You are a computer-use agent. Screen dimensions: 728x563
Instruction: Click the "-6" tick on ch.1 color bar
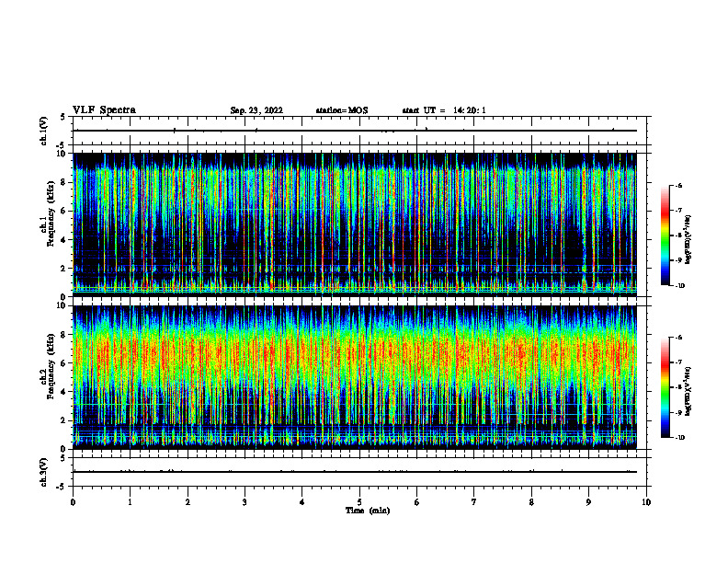click(x=678, y=186)
